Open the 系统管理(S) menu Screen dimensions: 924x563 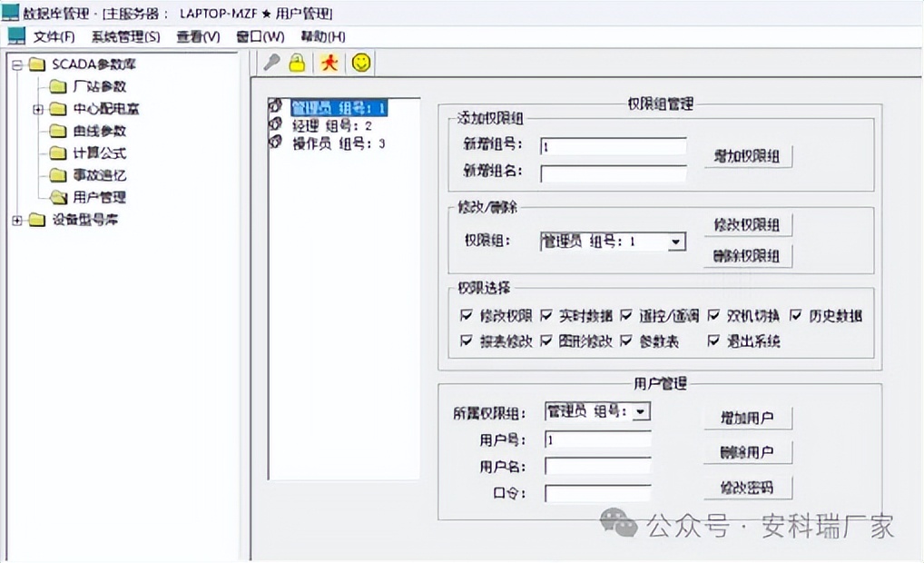(125, 36)
